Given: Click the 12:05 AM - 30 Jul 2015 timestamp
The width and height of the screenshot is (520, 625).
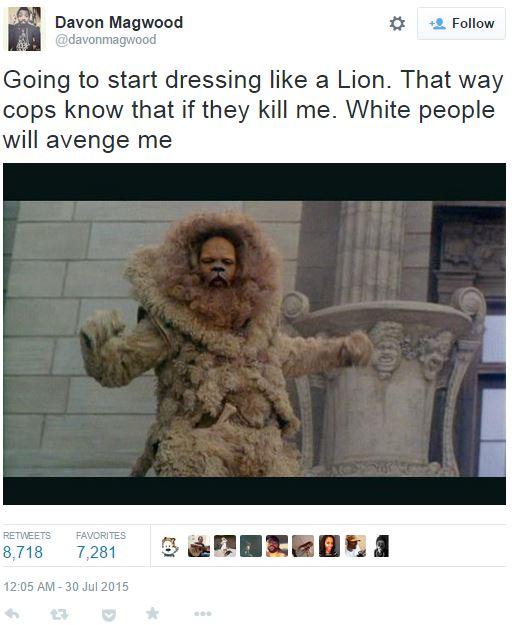Looking at the screenshot, I should 66,587.
